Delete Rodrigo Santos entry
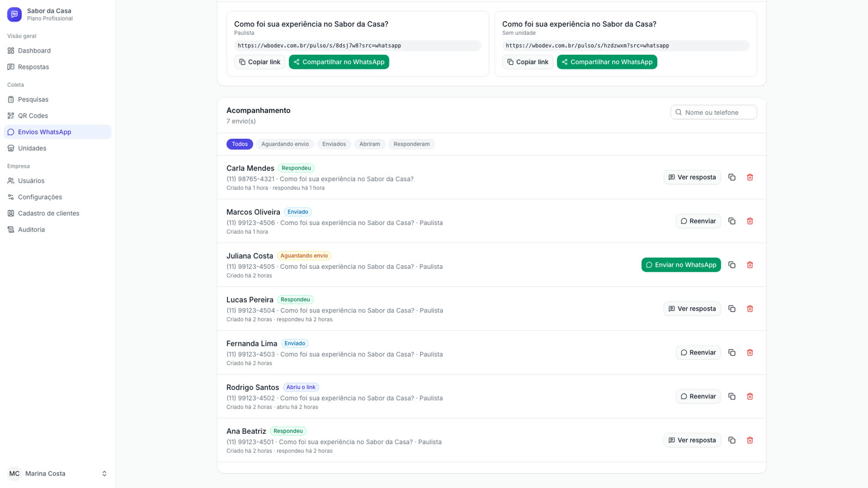This screenshot has height=488, width=868. click(750, 396)
